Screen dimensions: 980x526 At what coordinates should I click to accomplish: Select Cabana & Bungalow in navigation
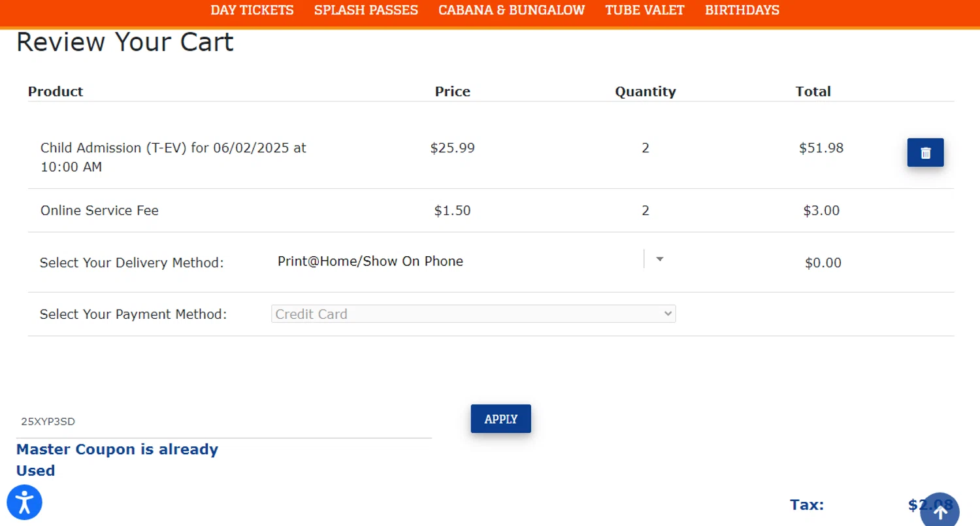tap(512, 10)
